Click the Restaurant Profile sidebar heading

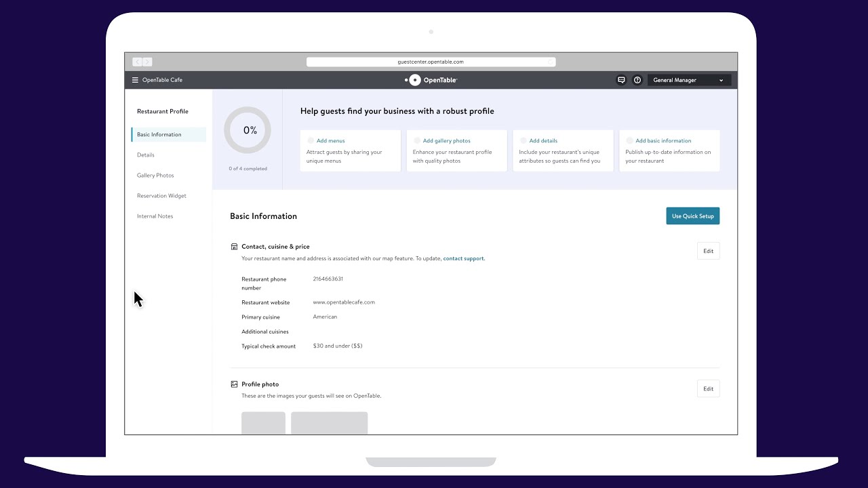click(163, 111)
